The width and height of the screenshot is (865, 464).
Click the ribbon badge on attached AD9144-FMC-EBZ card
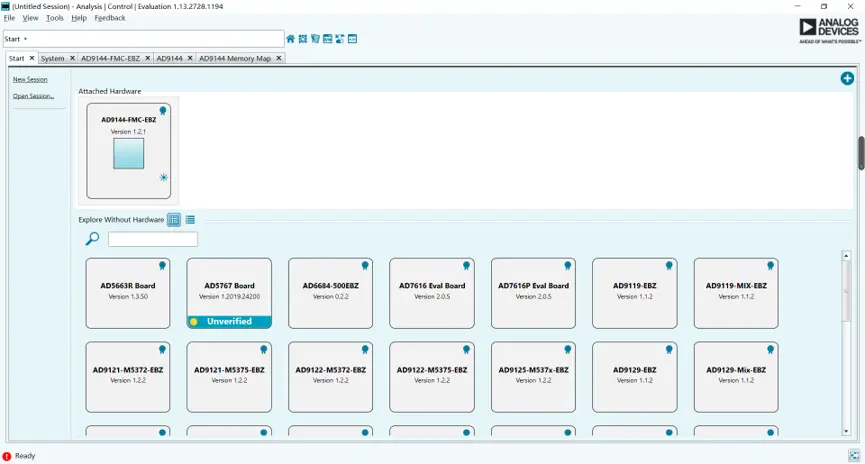coord(163,111)
